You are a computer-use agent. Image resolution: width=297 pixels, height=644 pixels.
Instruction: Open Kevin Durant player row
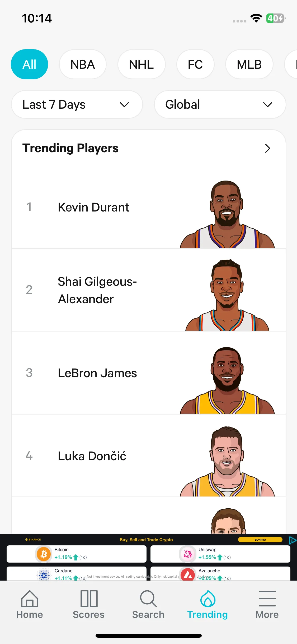(149, 207)
